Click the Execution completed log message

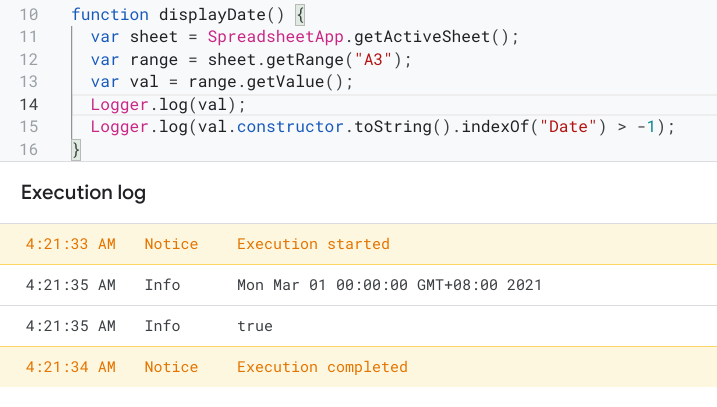(x=322, y=367)
